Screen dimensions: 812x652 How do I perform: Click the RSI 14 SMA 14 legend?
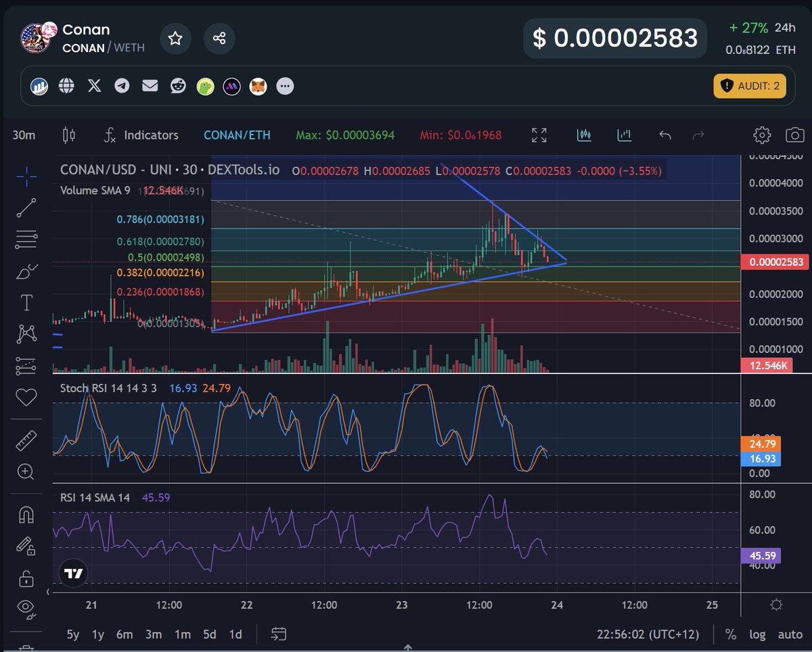(x=95, y=498)
